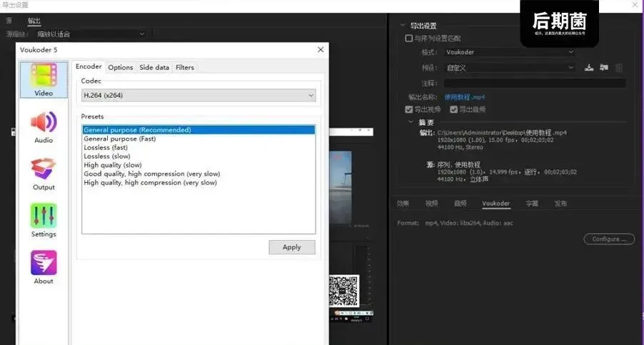Viewport: 644px width, 345px height.
Task: Open the 音频 tab in export settings
Action: click(460, 204)
